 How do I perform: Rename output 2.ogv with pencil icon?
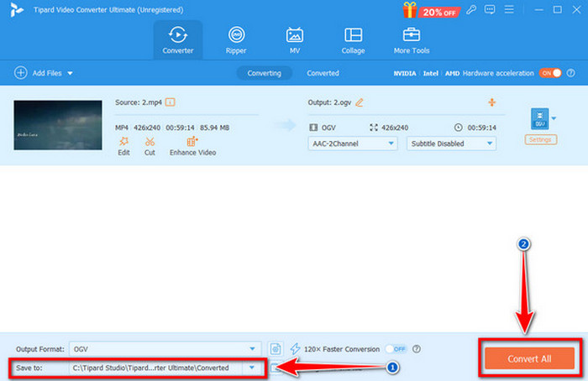360,102
